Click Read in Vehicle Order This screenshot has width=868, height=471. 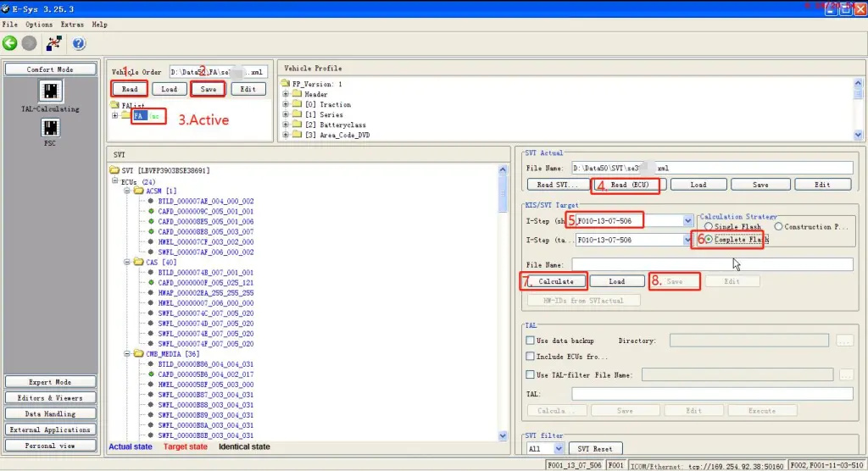click(x=130, y=89)
